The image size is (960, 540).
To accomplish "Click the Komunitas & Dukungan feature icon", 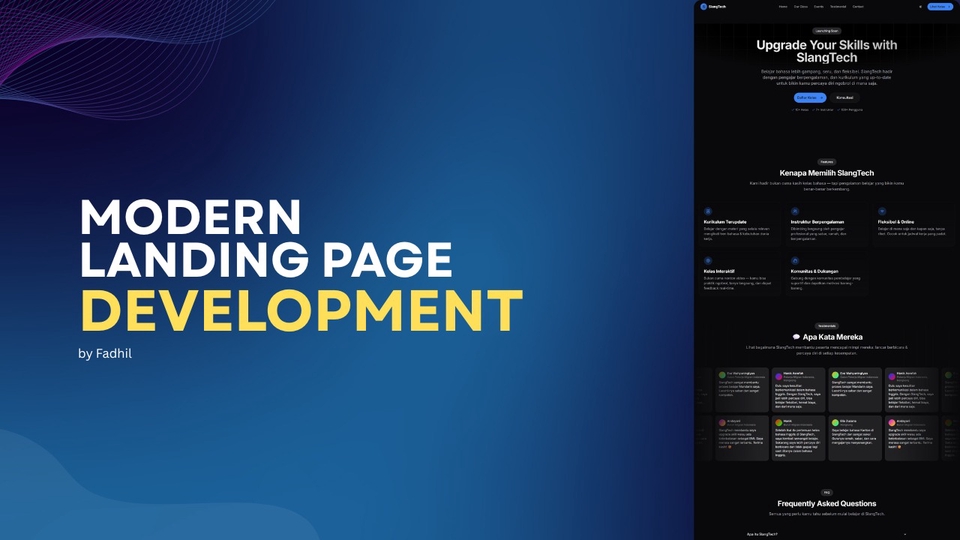I will point(795,260).
